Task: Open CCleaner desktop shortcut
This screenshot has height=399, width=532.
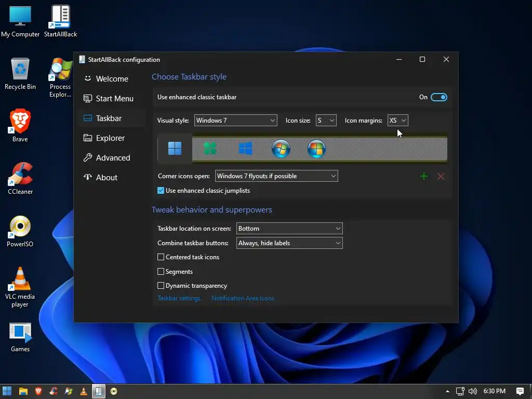Action: pyautogui.click(x=20, y=179)
